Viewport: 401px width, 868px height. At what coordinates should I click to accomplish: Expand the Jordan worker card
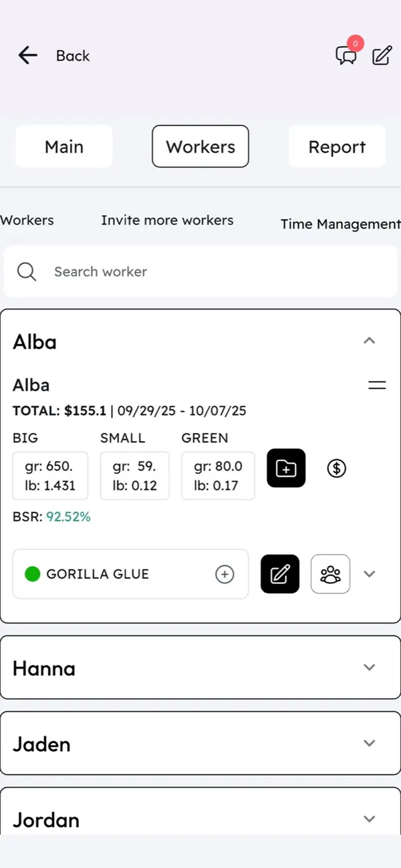370,819
